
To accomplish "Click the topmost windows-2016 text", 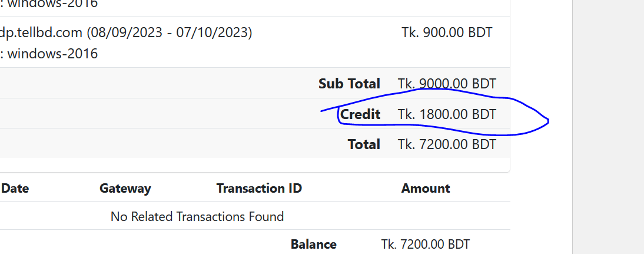I will [x=49, y=4].
